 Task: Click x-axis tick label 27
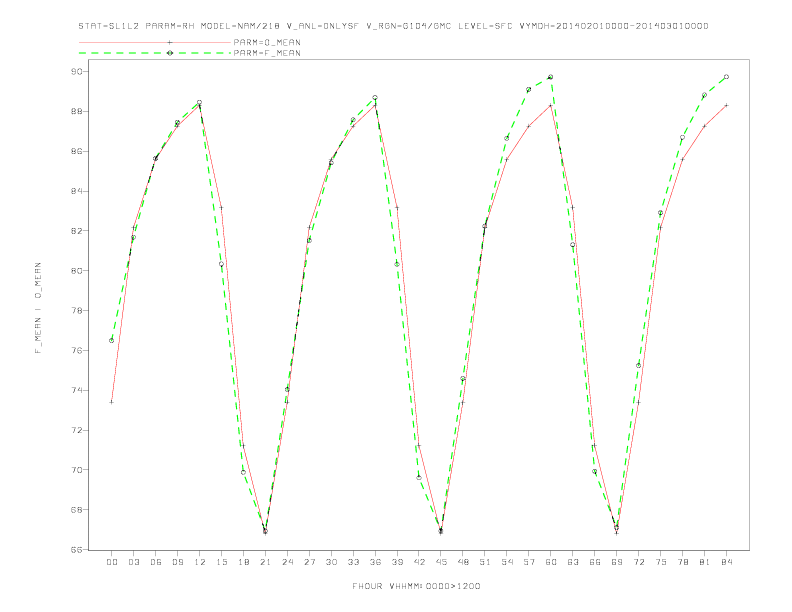309,562
